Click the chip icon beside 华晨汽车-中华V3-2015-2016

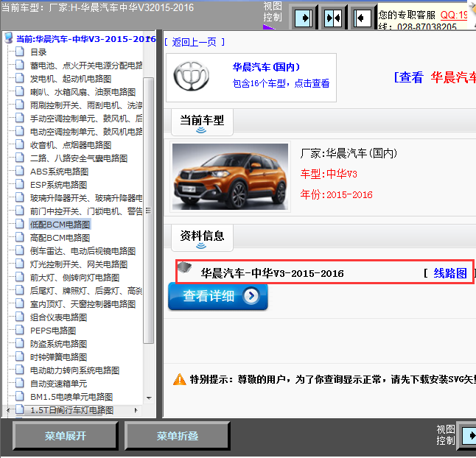click(184, 267)
